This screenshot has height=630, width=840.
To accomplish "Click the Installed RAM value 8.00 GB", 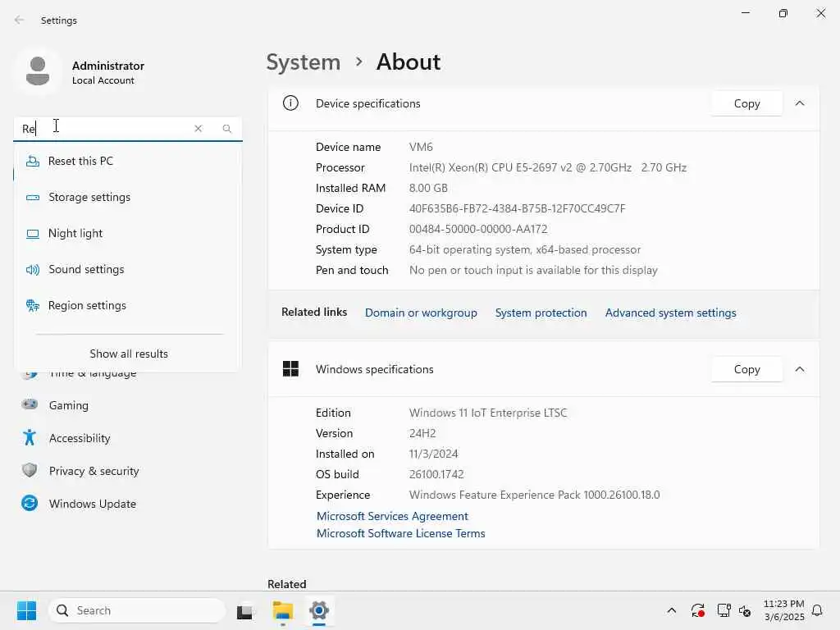I will pos(428,188).
